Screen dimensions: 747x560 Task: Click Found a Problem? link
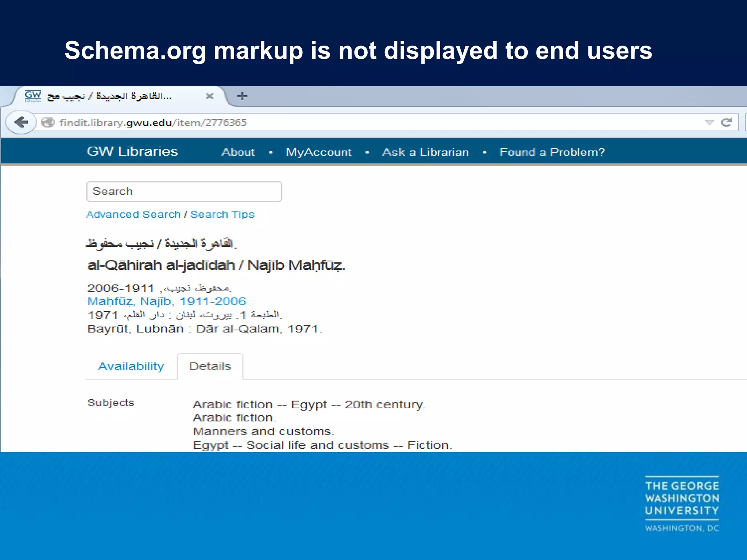click(552, 152)
